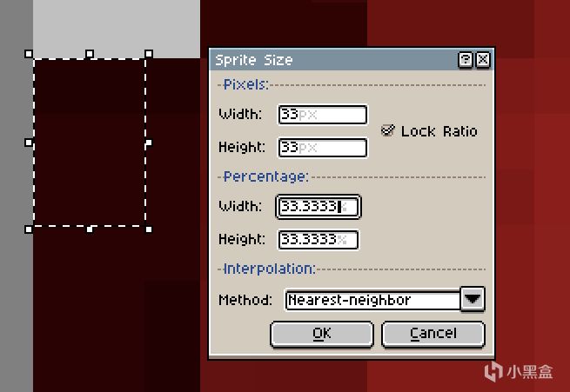Open the Method dropdown arrow

(x=473, y=299)
